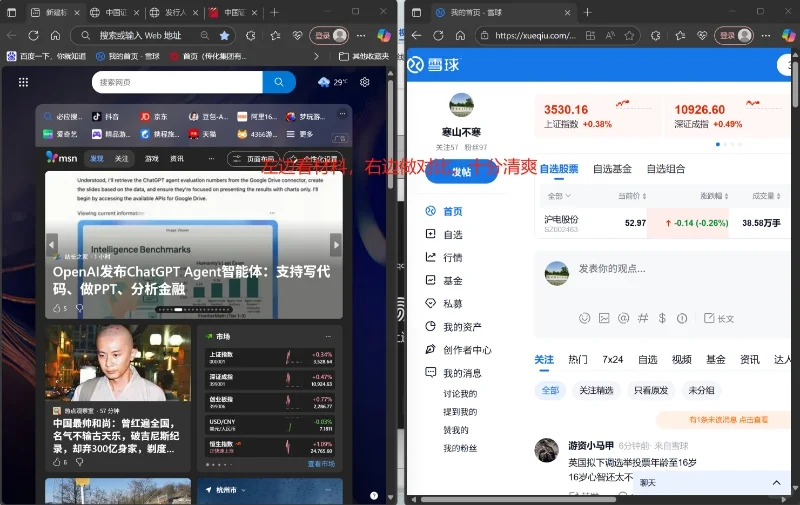Add a topic with the # icon

643,318
